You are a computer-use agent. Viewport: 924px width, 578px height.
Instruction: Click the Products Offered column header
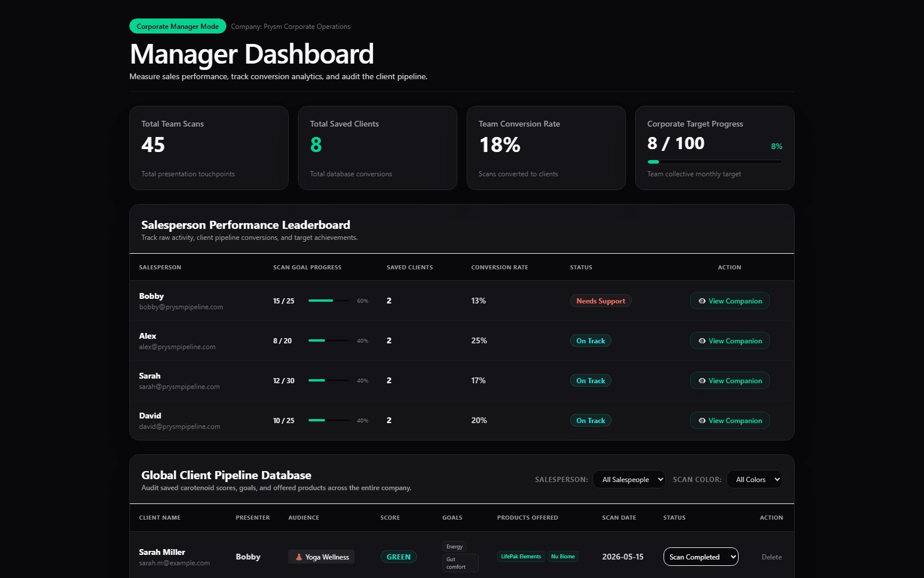click(528, 518)
